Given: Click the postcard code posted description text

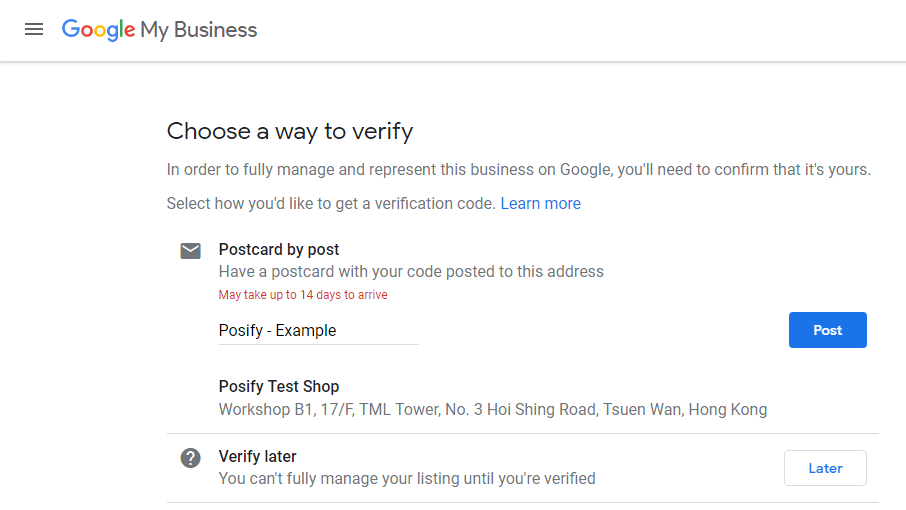Looking at the screenshot, I should click(411, 271).
